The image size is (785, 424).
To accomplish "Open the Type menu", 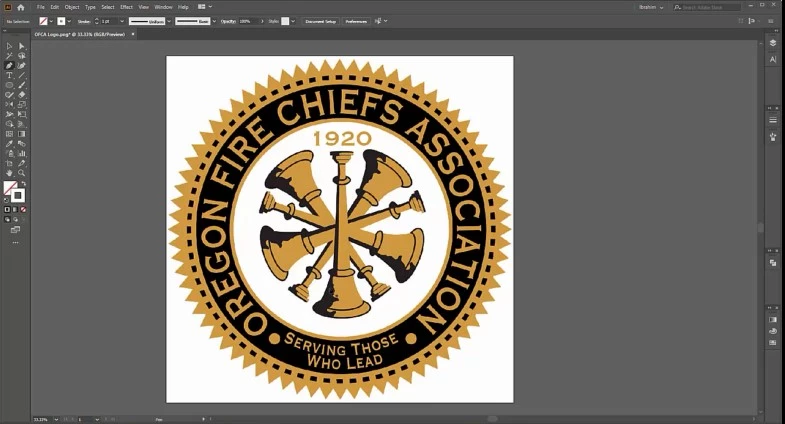I will point(90,8).
